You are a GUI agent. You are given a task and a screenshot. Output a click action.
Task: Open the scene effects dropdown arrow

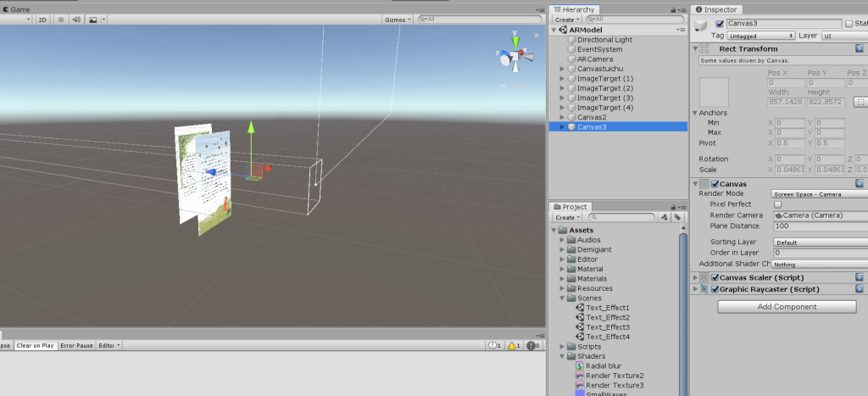point(103,20)
